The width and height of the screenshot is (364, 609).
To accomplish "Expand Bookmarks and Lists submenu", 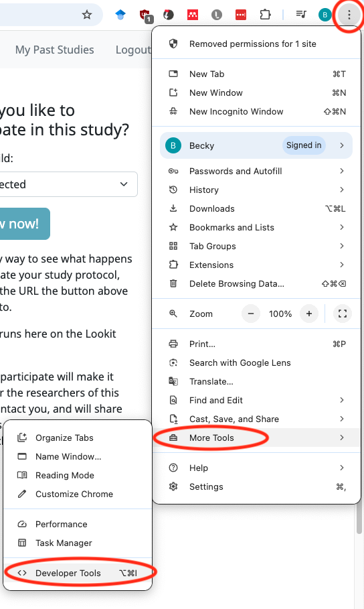I will click(x=256, y=228).
